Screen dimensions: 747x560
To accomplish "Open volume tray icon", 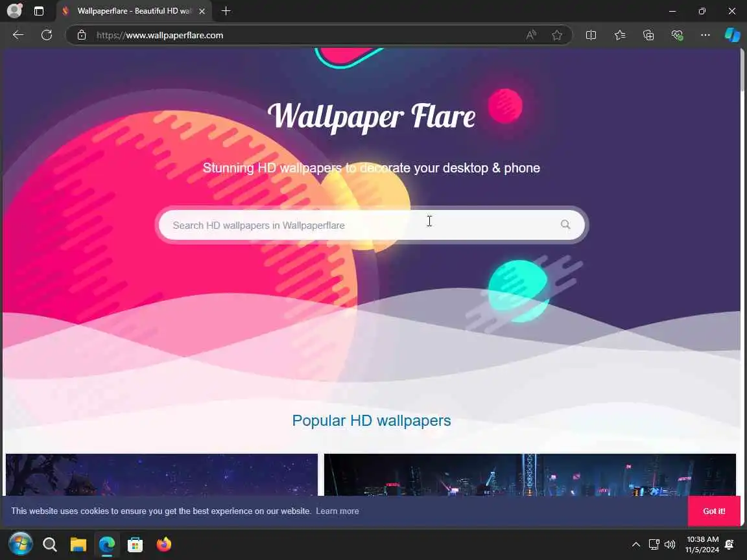I will [670, 544].
